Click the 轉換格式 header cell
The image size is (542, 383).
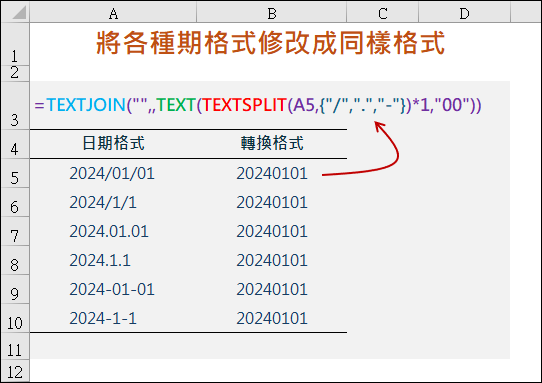(272, 143)
